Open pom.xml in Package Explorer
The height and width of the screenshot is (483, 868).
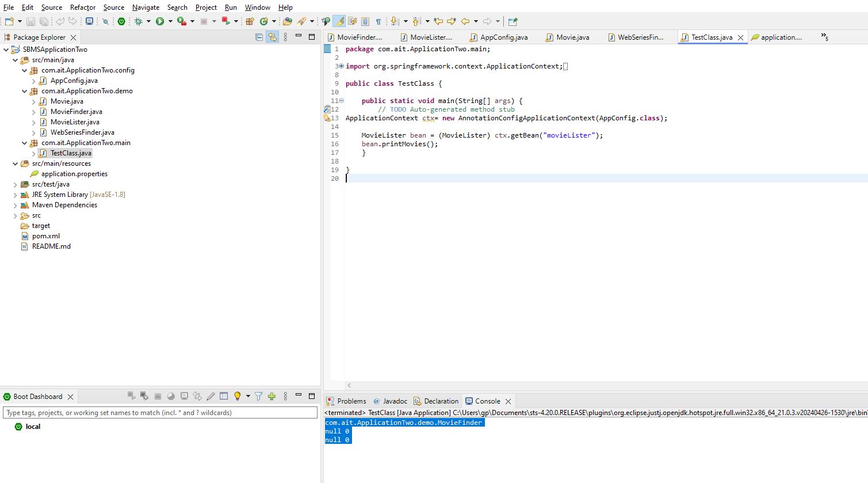pyautogui.click(x=45, y=236)
